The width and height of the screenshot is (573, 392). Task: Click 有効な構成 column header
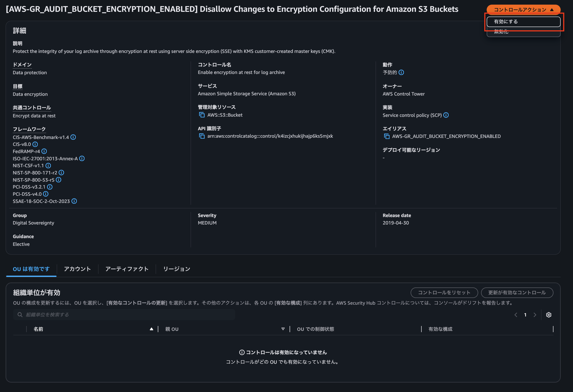[x=440, y=329]
